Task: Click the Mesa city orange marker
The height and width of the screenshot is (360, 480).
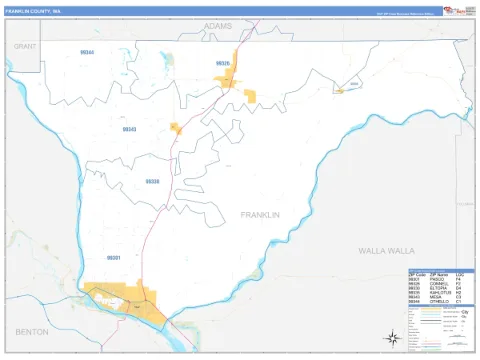Action: pyautogui.click(x=176, y=128)
